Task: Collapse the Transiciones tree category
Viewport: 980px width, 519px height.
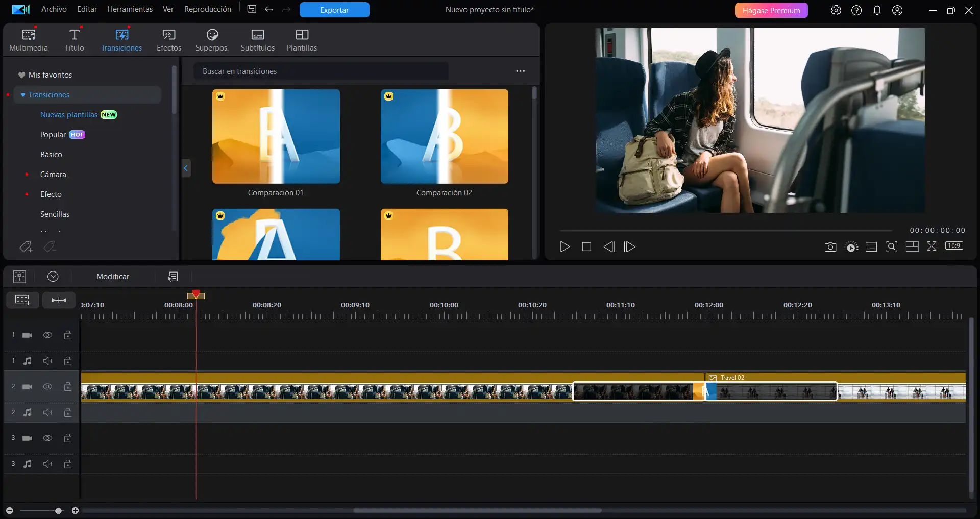Action: pos(23,95)
